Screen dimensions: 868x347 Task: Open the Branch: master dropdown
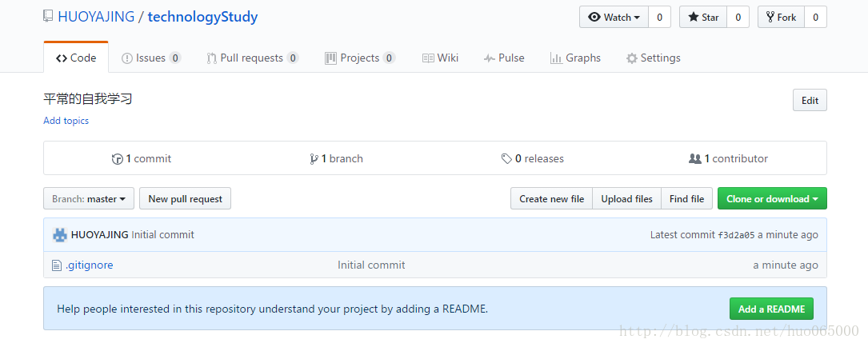tap(89, 198)
